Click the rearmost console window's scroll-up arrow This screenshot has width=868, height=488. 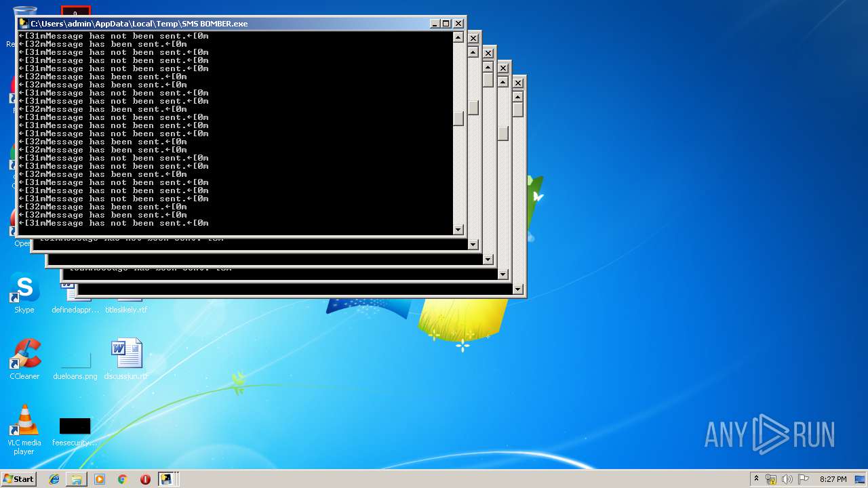pyautogui.click(x=518, y=97)
